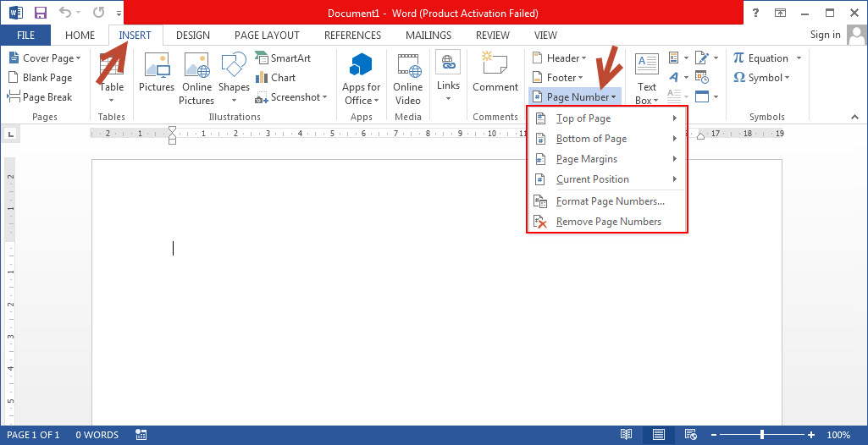Open Apps for Office

click(x=361, y=79)
